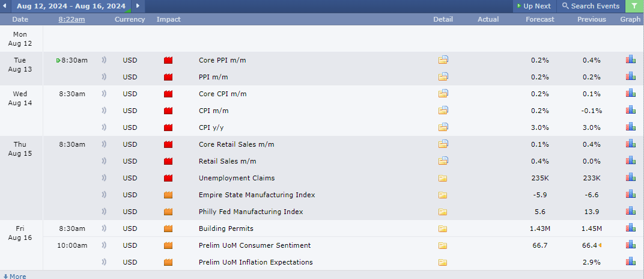The width and height of the screenshot is (644, 279).
Task: Open the Aug 12 - Aug 16, 2024 date range picker
Action: point(71,6)
